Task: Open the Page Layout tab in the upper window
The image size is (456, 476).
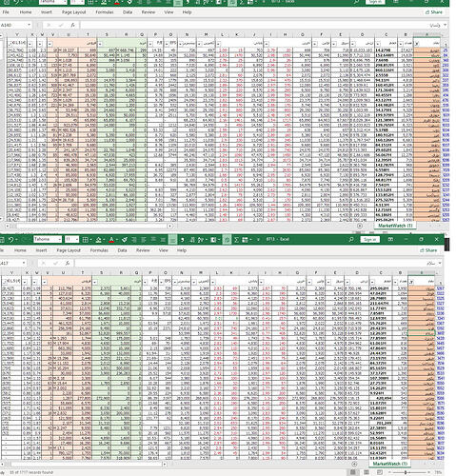Action: point(73,12)
